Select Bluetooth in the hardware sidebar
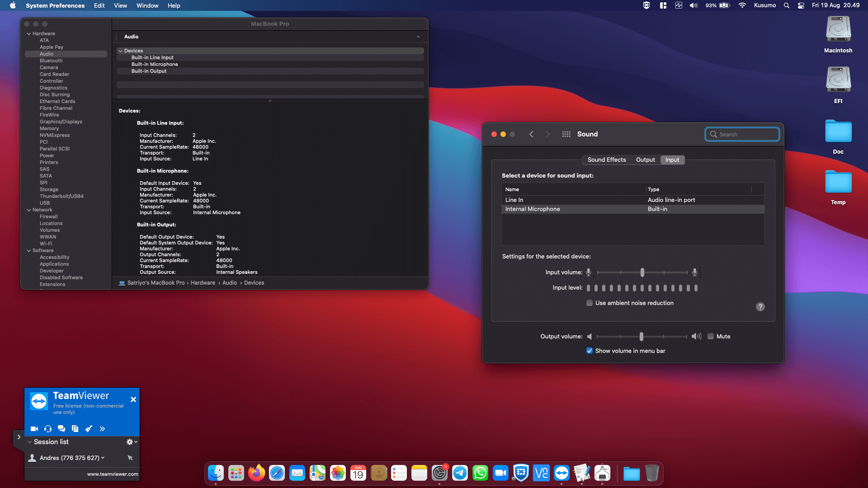 click(x=51, y=61)
